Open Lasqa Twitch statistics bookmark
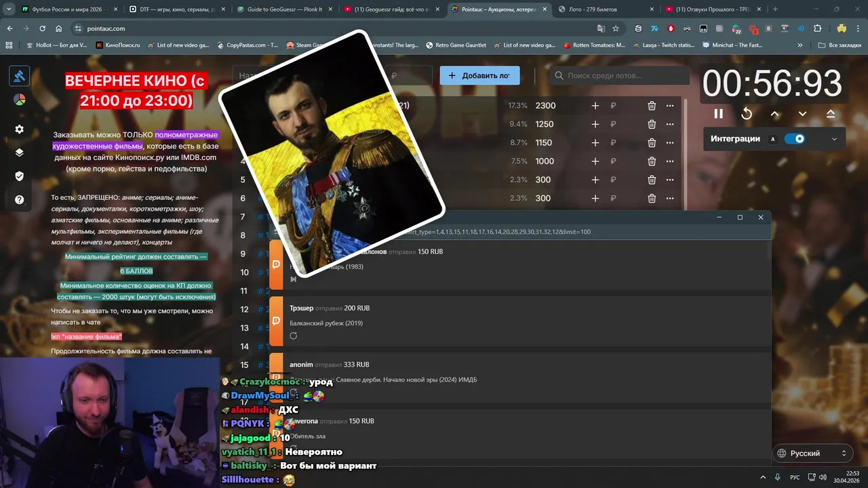Viewport: 868px width, 488px height. (x=664, y=45)
